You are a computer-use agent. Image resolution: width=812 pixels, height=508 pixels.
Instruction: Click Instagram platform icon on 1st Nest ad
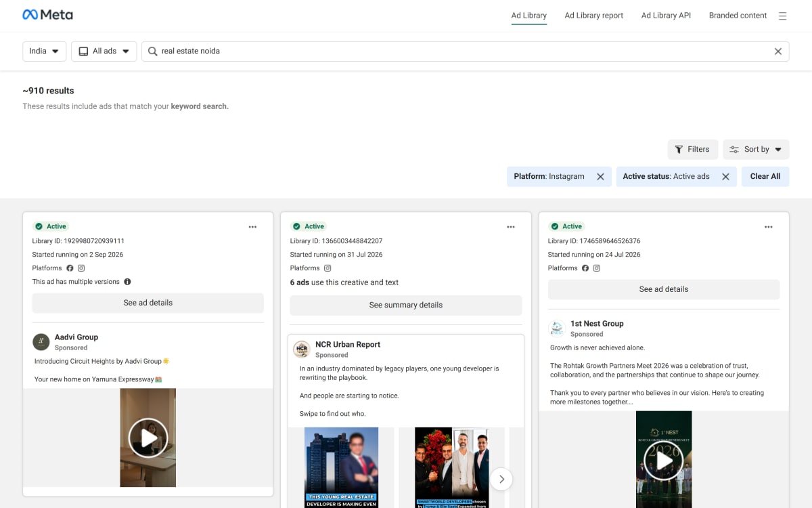597,268
